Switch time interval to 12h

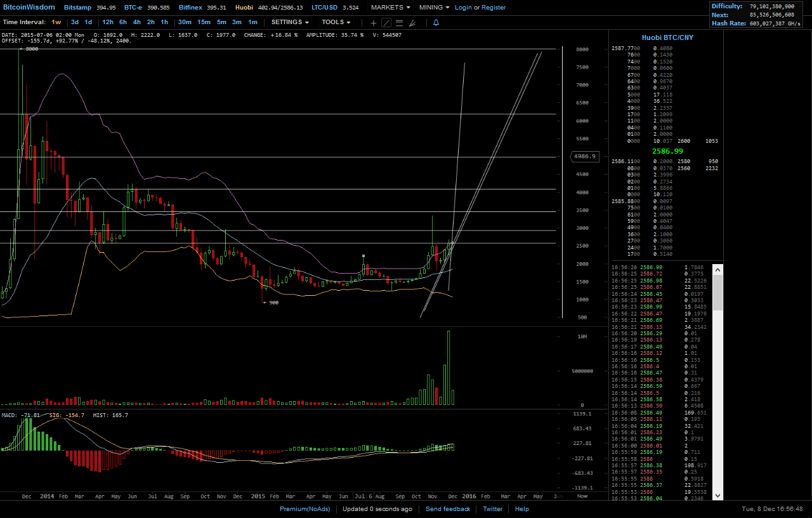coord(108,22)
